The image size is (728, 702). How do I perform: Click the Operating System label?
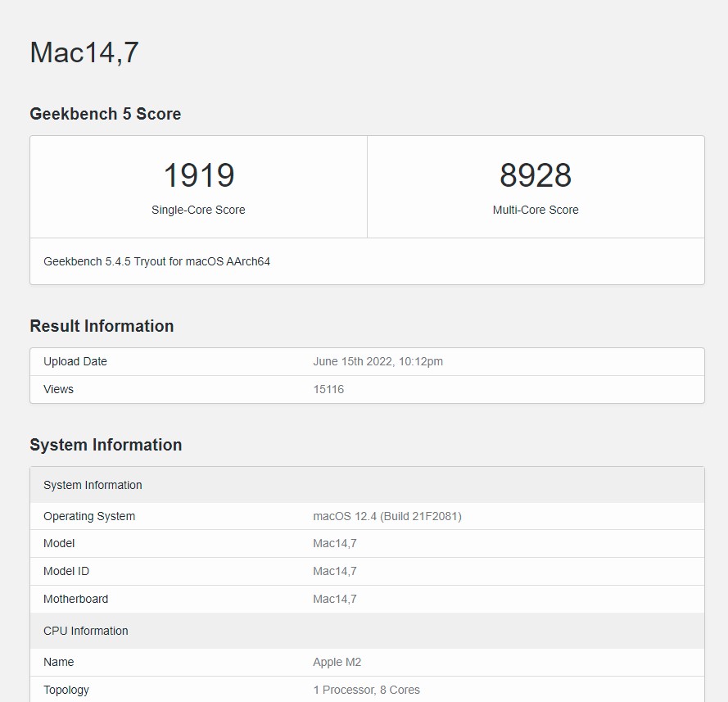89,516
